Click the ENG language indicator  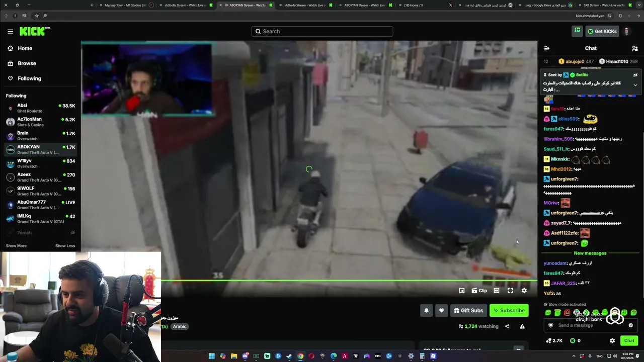(599, 356)
